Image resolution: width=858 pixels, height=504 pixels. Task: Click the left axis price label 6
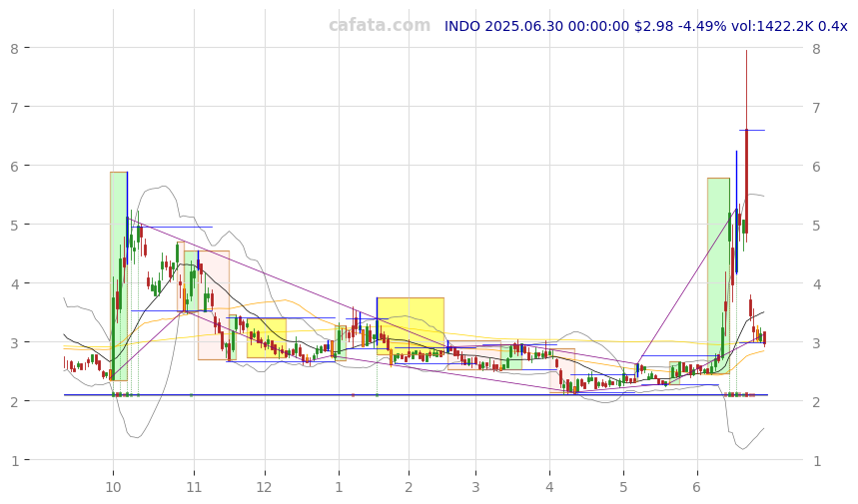coord(15,167)
